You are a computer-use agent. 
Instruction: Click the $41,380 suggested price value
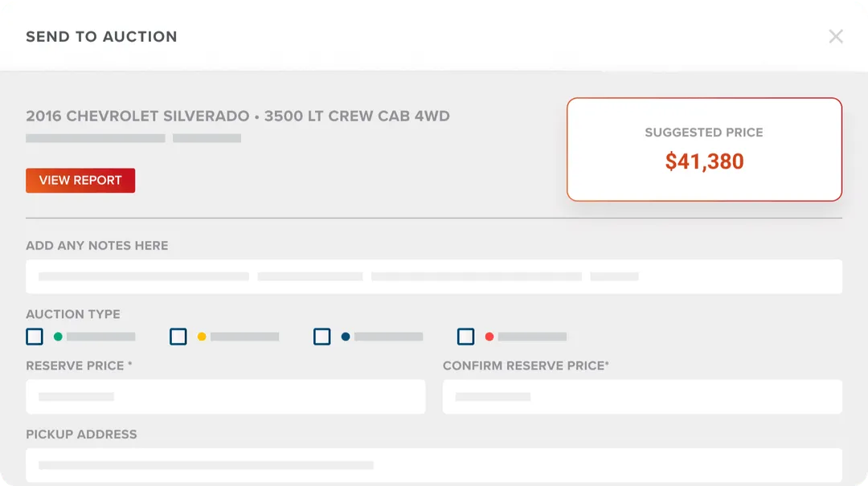click(x=704, y=161)
